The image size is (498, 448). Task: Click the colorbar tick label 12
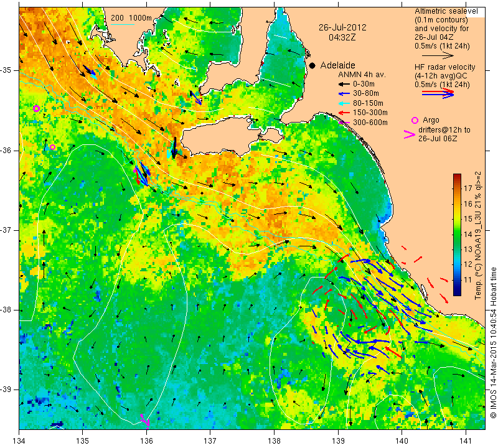click(468, 264)
